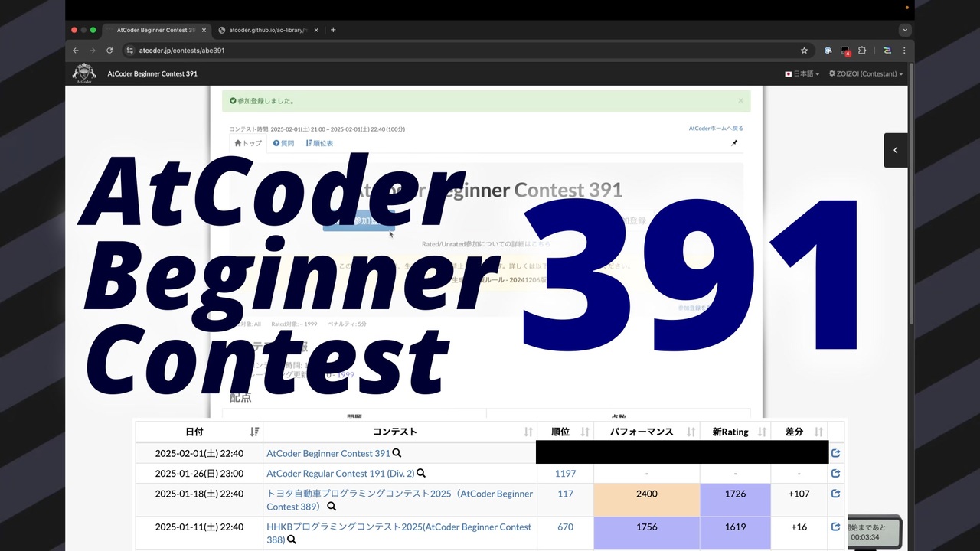Click the gear icon beside ZOIZOI username
This screenshot has width=980, height=551.
pos(831,73)
